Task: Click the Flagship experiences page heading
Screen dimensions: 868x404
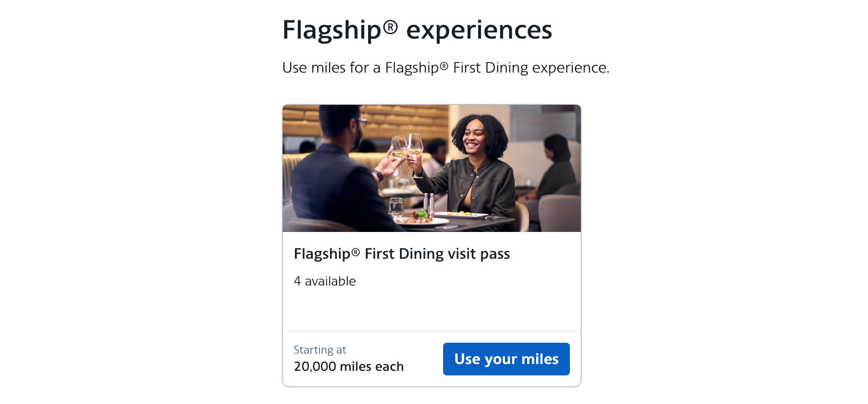Action: (417, 30)
